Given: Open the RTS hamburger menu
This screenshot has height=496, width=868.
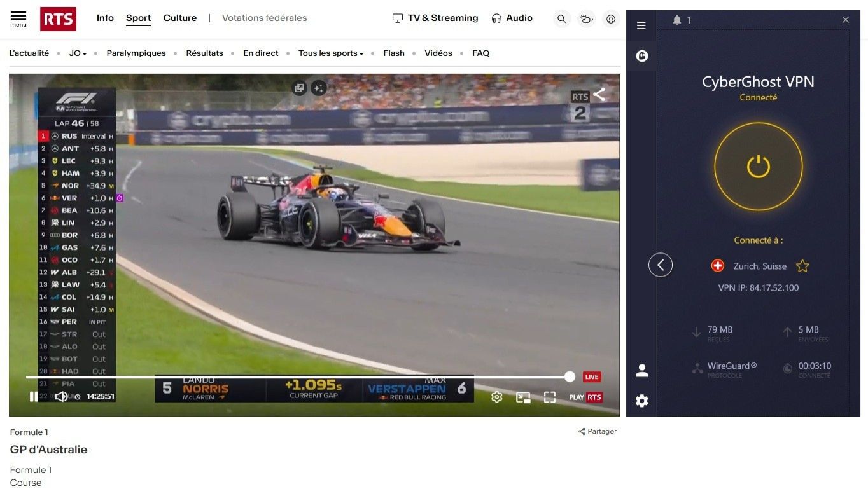Looking at the screenshot, I should pyautogui.click(x=18, y=18).
